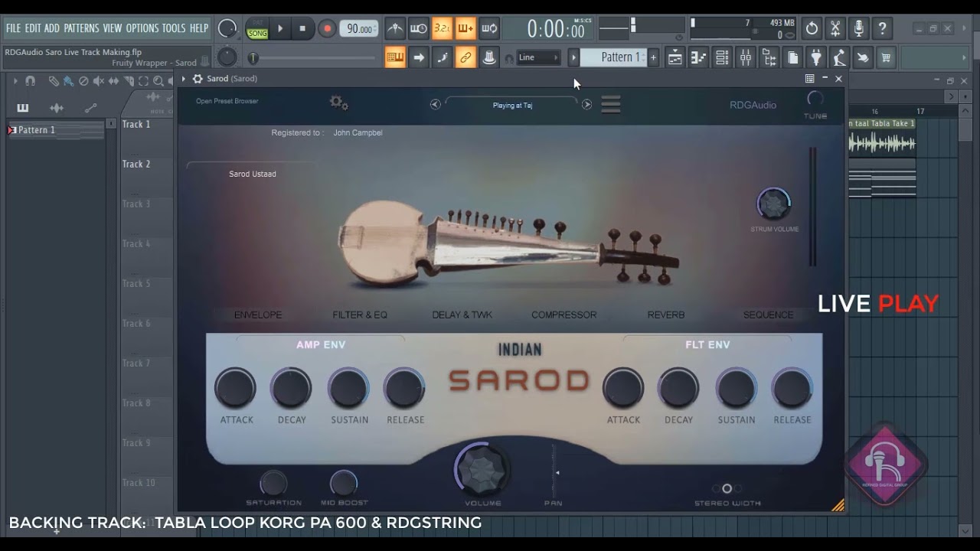Open touch controllers hand icon

point(863,57)
